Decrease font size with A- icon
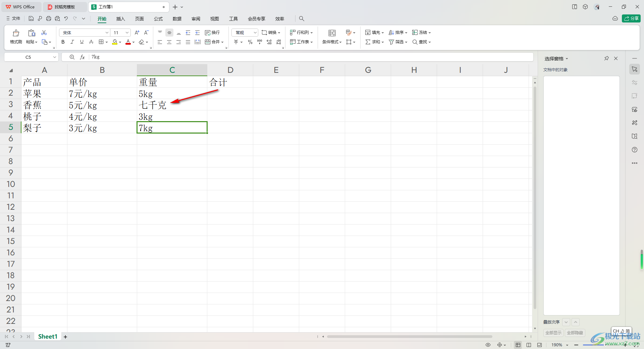 (x=146, y=33)
